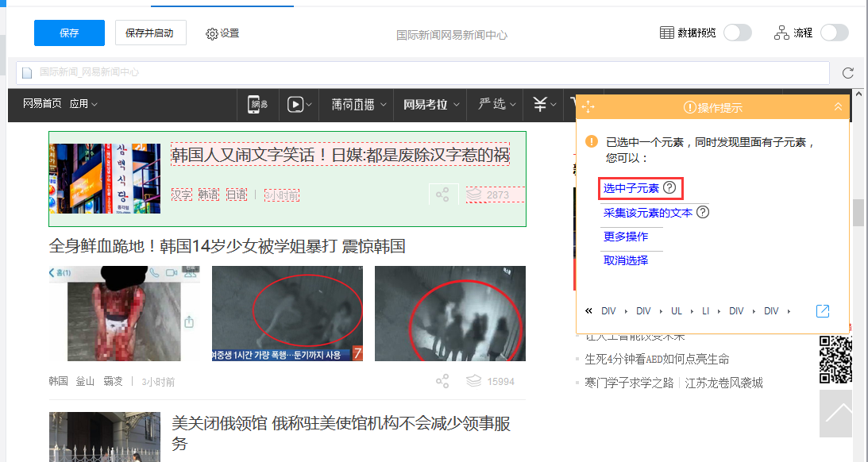
Task: Click the 韩国 tag
Action: pyautogui.click(x=59, y=381)
